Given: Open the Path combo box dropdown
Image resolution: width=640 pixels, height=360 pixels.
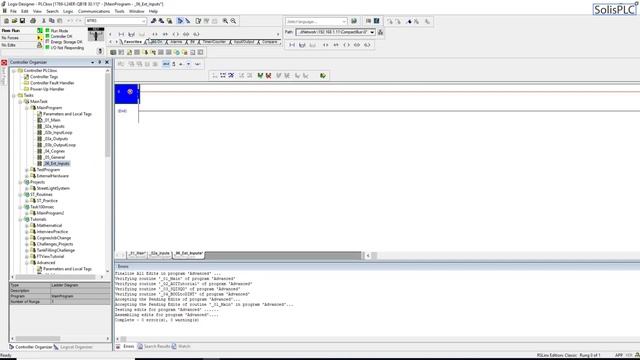Looking at the screenshot, I should click(372, 32).
